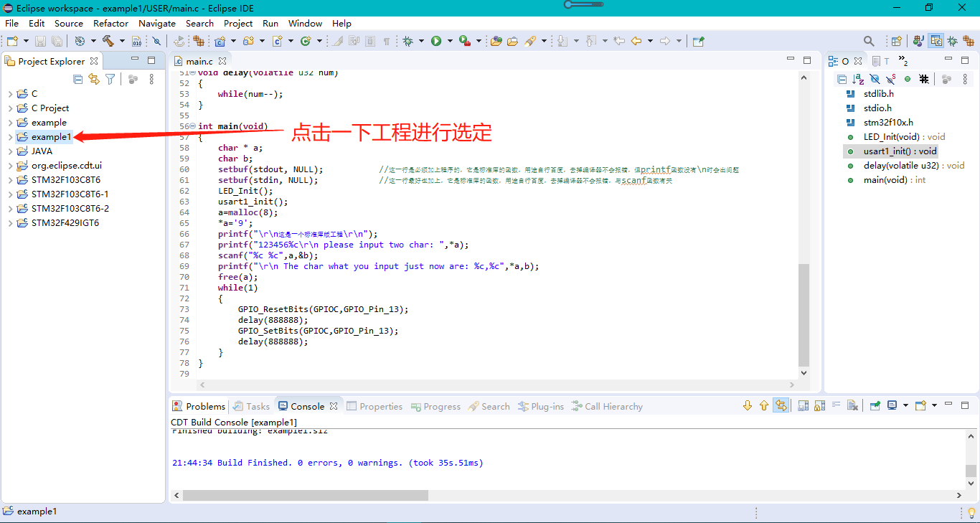This screenshot has width=980, height=523.
Task: Click the Console horizontal scrollbar thumb
Action: (x=306, y=495)
